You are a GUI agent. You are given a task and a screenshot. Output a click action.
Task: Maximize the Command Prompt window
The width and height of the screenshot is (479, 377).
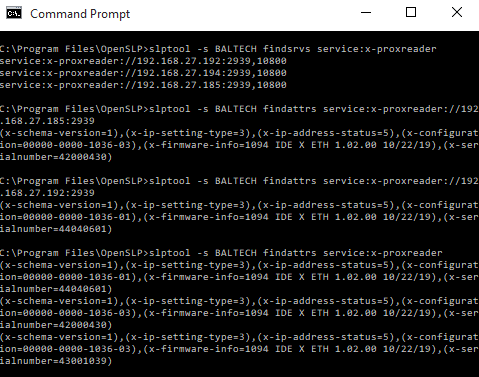click(411, 13)
